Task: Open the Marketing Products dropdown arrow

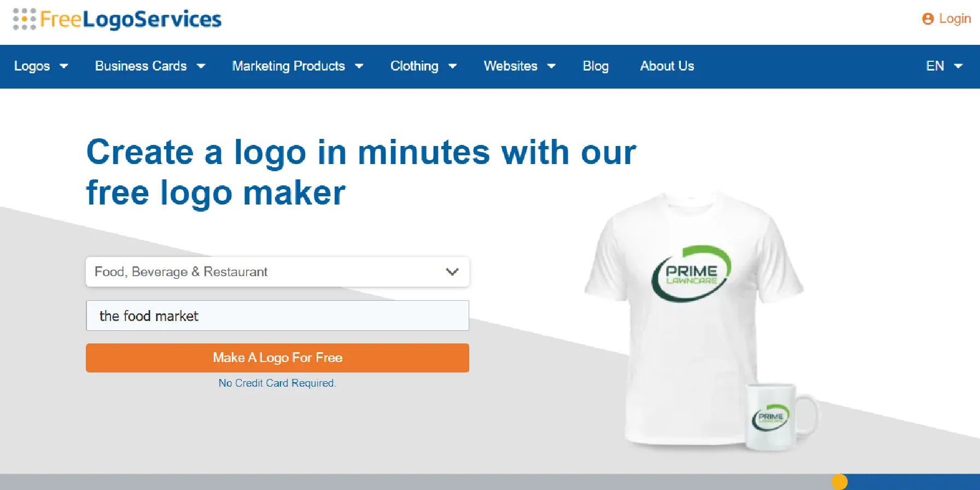Action: coord(359,66)
